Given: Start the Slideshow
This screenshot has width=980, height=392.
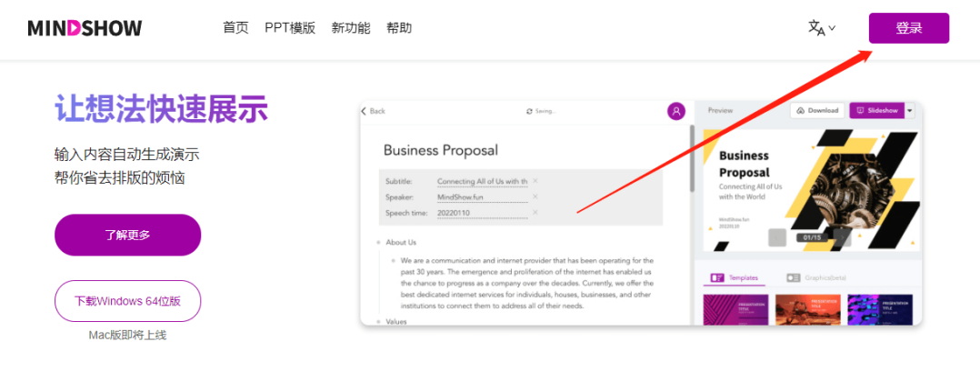Looking at the screenshot, I should (875, 110).
